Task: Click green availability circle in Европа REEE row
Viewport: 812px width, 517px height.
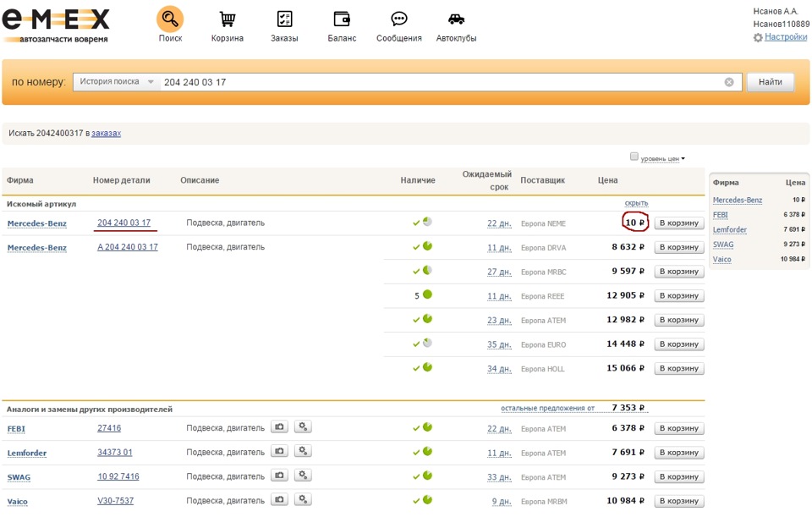Action: pos(427,294)
